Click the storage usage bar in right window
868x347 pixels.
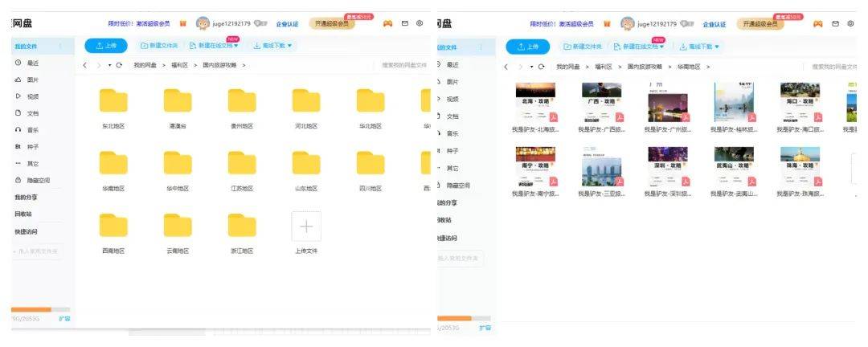pos(464,318)
